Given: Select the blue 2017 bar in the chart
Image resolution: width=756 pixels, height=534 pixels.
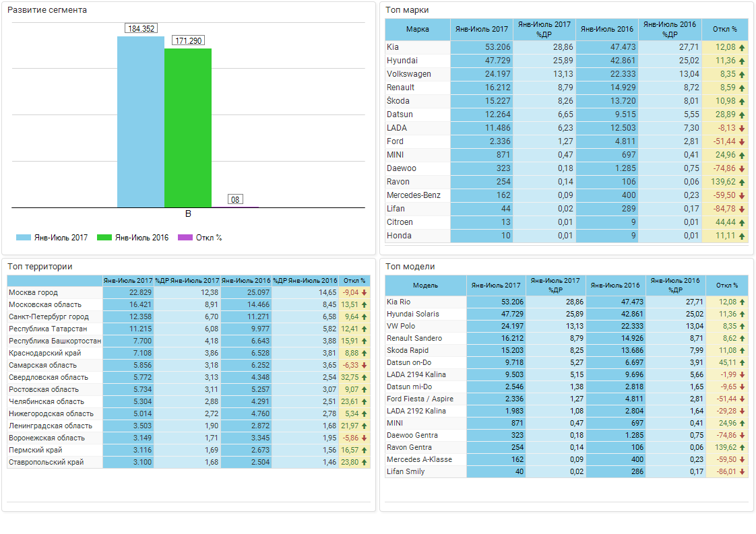Looking at the screenshot, I should tap(141, 122).
